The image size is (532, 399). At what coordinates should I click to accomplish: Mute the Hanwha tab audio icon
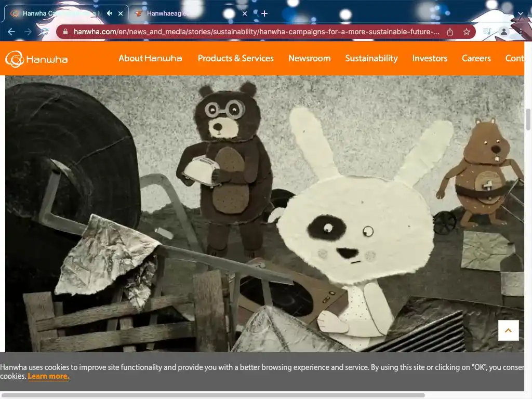click(109, 13)
